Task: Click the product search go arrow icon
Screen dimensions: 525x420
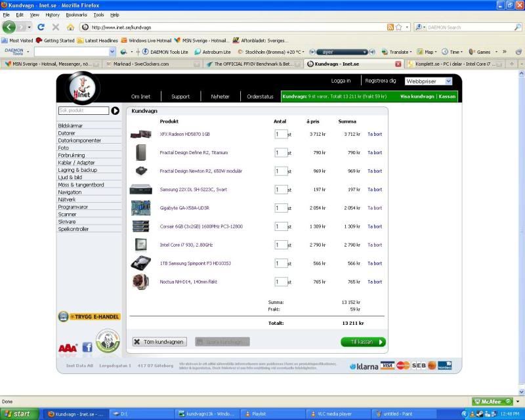Action: (x=115, y=111)
